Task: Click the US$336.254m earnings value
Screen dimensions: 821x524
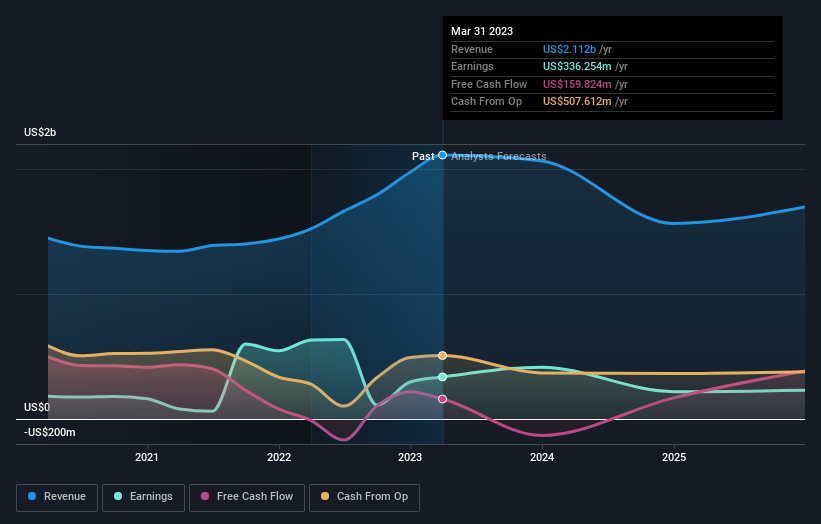Action: (577, 66)
